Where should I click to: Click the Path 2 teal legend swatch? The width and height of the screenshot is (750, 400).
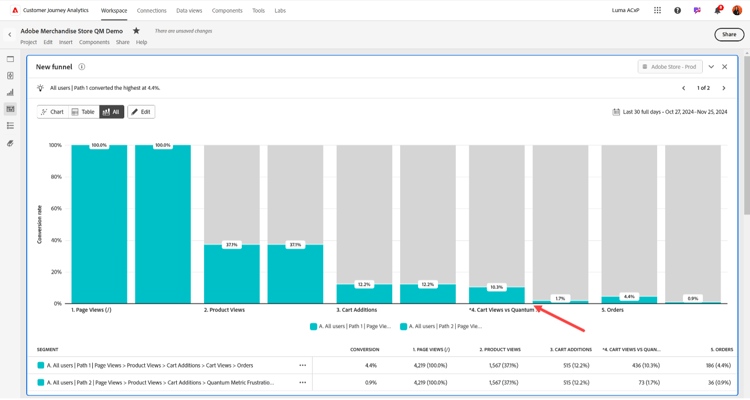coord(404,327)
